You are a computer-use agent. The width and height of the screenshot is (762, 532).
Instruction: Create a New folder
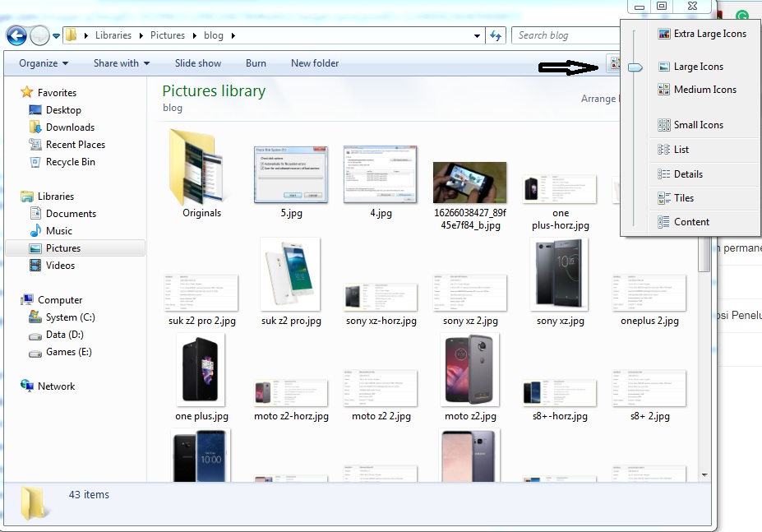(314, 63)
